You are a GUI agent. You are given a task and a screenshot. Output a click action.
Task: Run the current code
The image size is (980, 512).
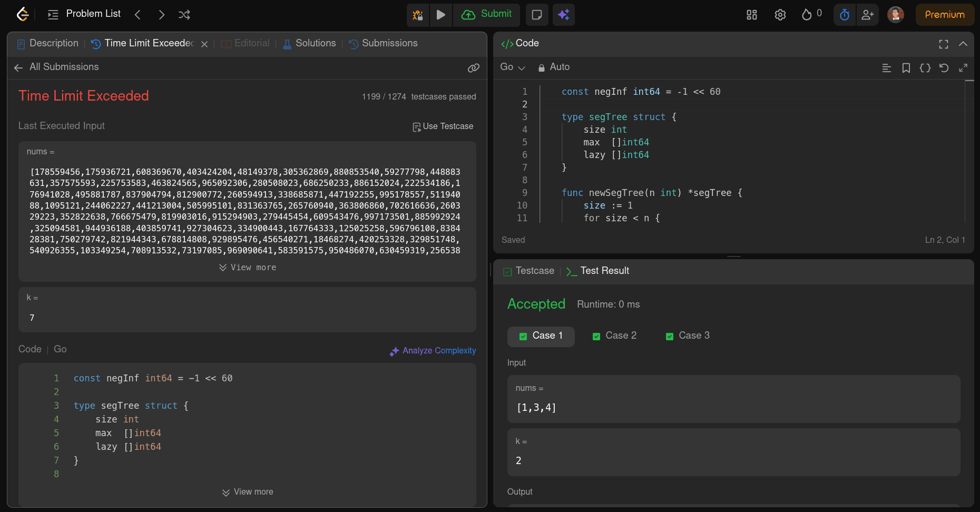pos(441,14)
